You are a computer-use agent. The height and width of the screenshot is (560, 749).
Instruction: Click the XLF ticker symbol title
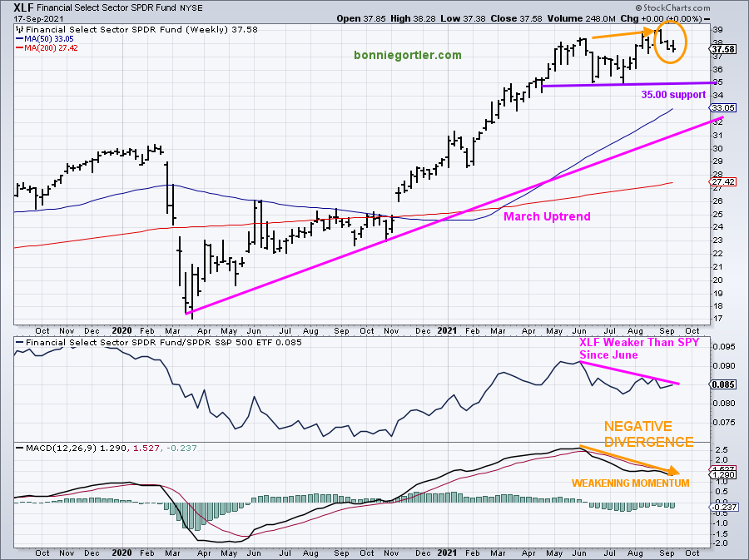coord(24,7)
